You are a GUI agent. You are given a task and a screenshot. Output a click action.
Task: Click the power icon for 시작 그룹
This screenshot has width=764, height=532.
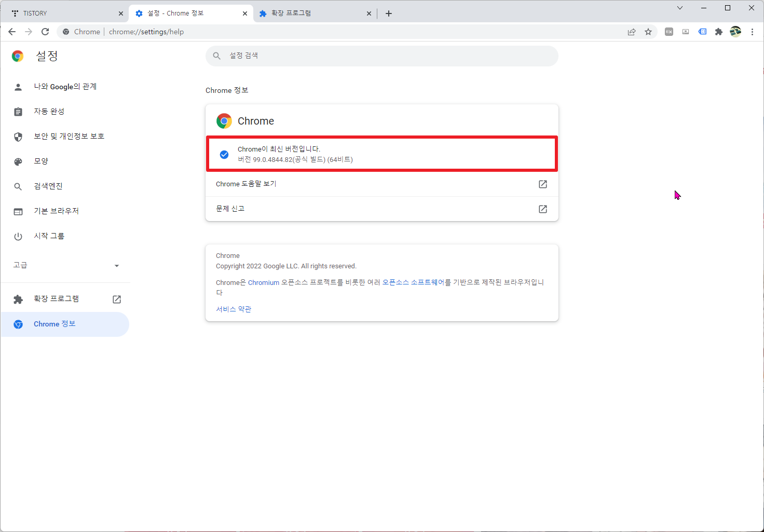click(x=18, y=236)
